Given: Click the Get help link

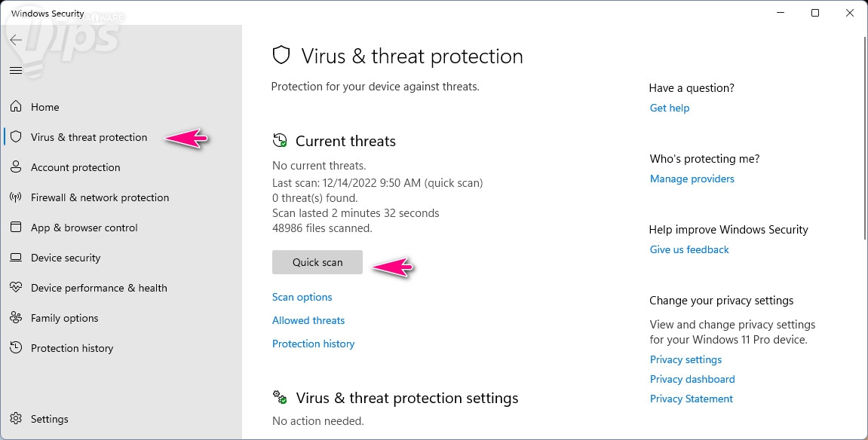Looking at the screenshot, I should (x=670, y=108).
